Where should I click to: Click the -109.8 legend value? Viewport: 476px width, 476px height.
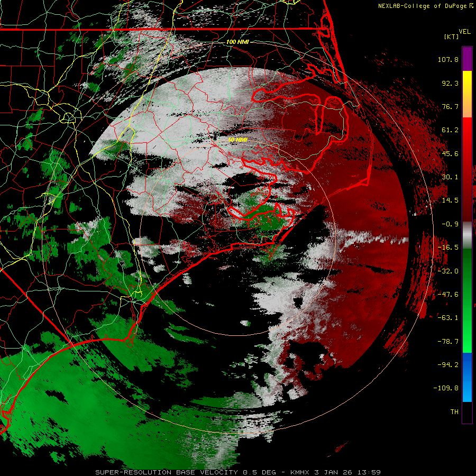tap(446, 388)
